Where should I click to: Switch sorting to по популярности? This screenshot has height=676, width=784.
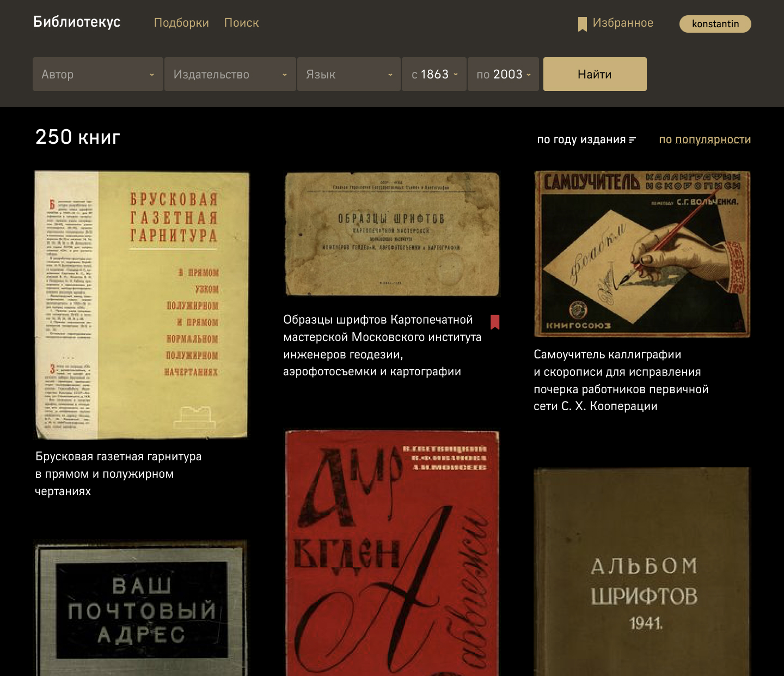[705, 139]
